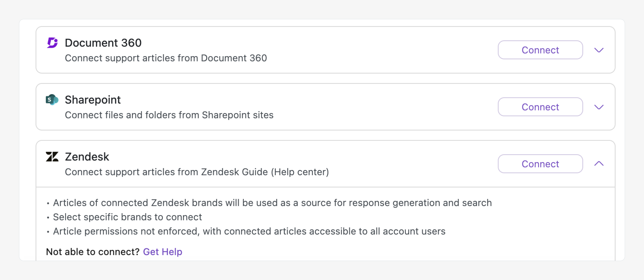Click the Sharepoint sites description text
Screen dimensions: 644x280
pyautogui.click(x=169, y=115)
